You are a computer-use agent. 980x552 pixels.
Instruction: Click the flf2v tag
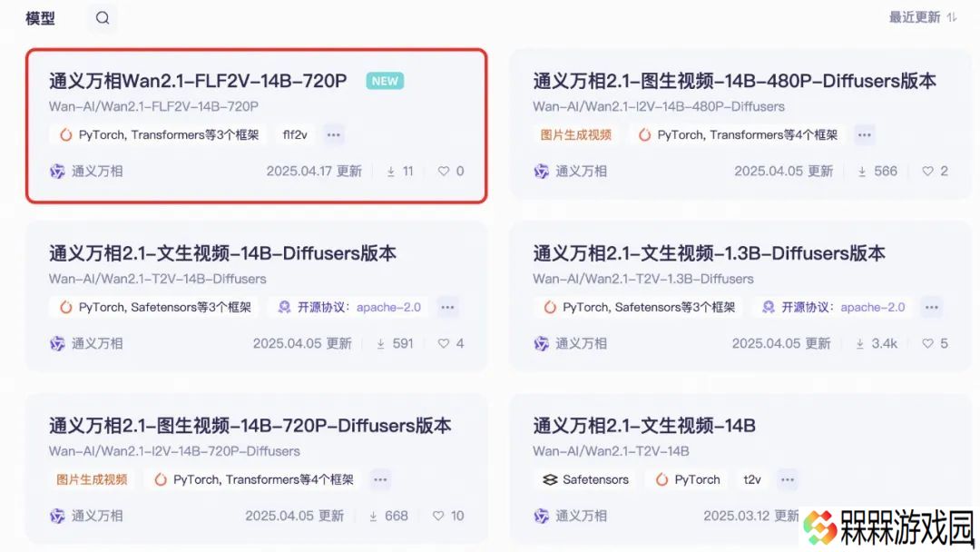point(295,134)
